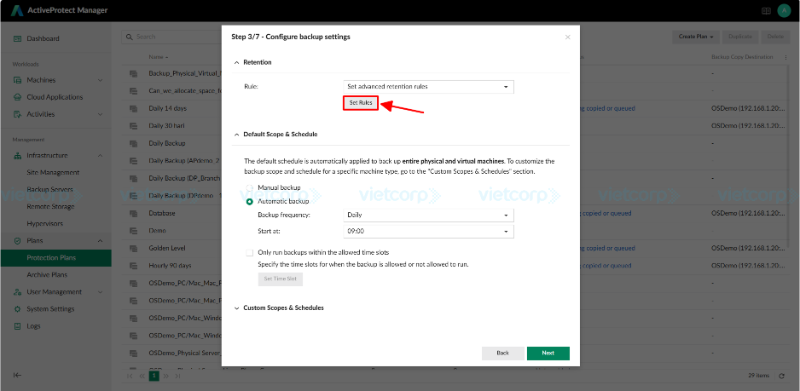
Task: Open the Machines workload icon
Action: pyautogui.click(x=17, y=80)
